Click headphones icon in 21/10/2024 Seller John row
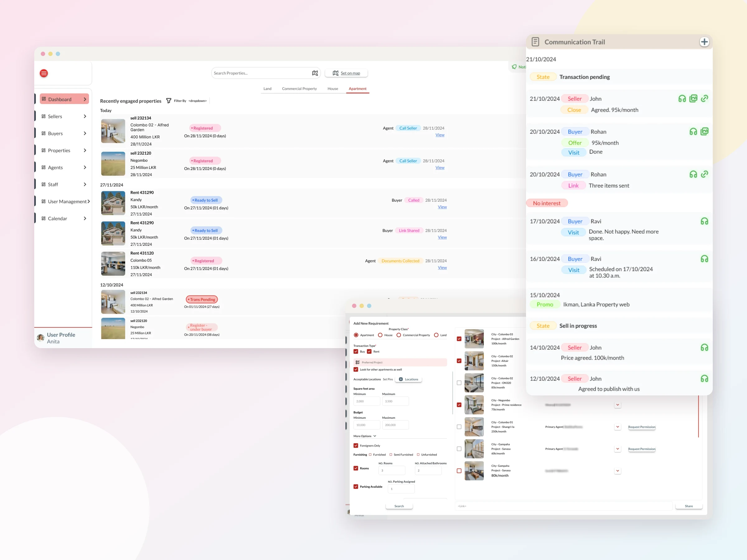This screenshot has width=747, height=560. pos(682,99)
